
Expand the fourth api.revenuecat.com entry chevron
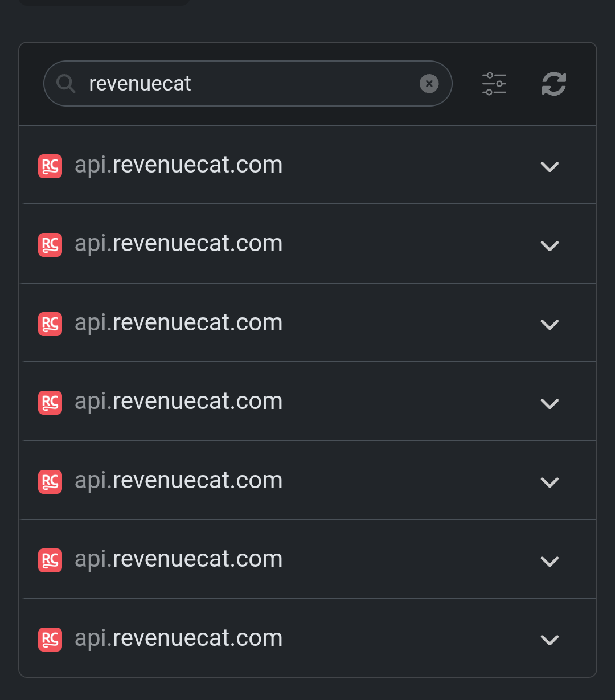(x=549, y=404)
